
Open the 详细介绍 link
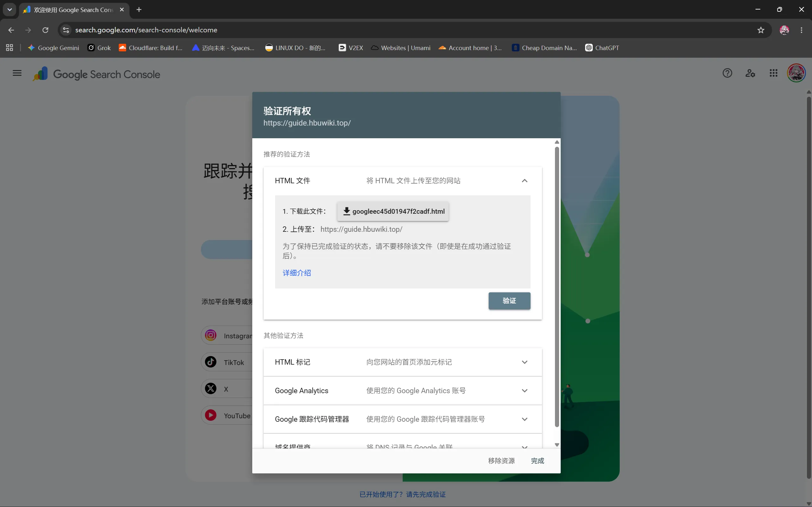[297, 273]
